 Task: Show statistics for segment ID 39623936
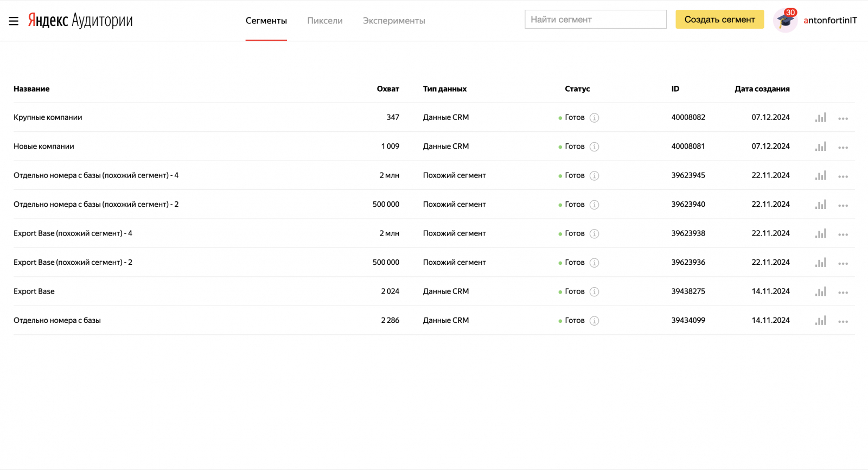(x=820, y=263)
